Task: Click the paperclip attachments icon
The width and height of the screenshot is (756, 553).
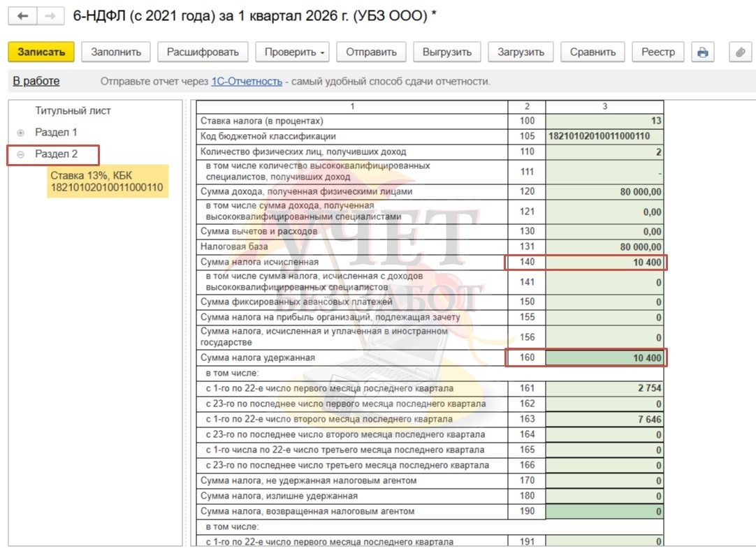Action: (x=738, y=52)
